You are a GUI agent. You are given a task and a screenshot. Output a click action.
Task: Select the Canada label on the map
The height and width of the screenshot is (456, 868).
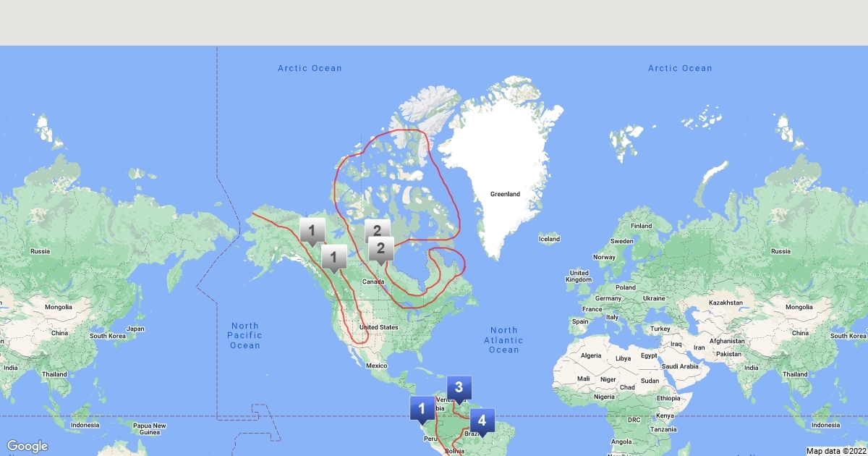pos(373,282)
